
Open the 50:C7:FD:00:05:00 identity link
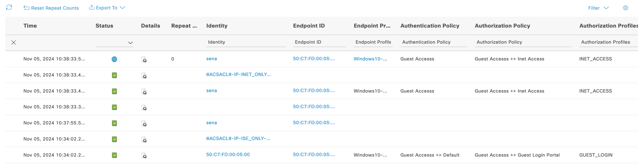pos(228,154)
